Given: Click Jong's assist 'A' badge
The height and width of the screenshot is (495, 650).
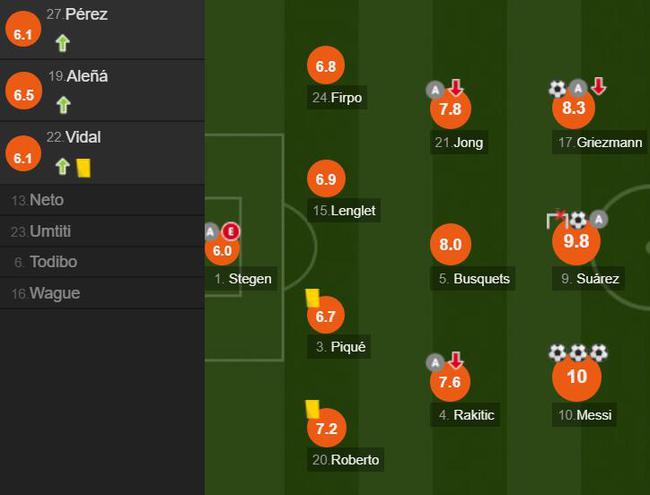Looking at the screenshot, I should pos(435,90).
